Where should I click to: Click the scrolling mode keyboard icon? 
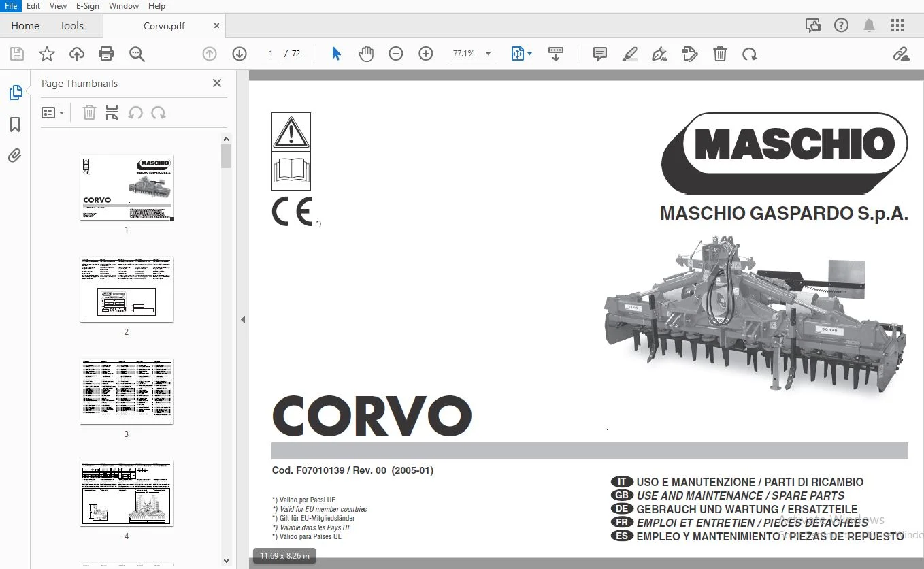tap(556, 54)
